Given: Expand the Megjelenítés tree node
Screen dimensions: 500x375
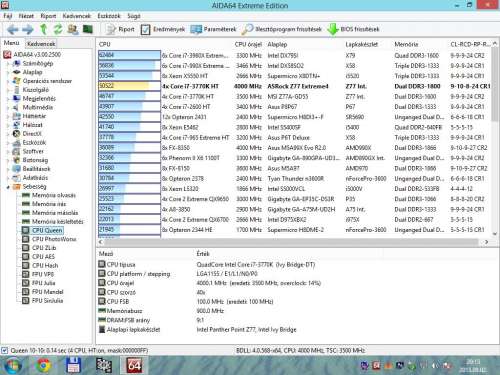Looking at the screenshot, I should click(8, 98).
